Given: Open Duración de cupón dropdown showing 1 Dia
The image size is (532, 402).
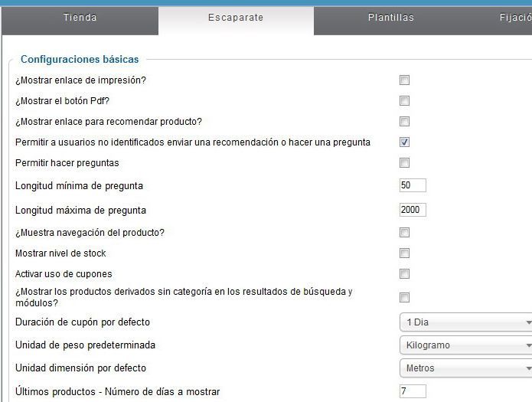Looking at the screenshot, I should pyautogui.click(x=466, y=322).
